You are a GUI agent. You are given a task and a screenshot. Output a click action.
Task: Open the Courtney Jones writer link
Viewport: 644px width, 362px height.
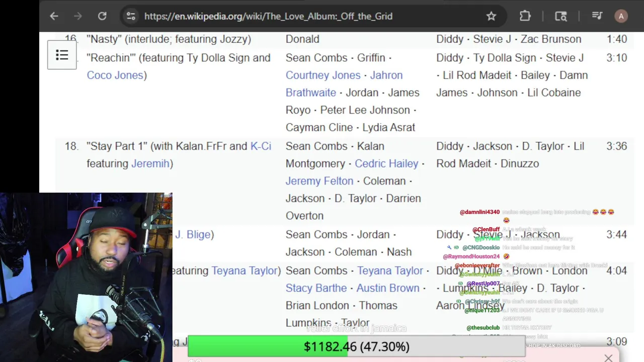pyautogui.click(x=323, y=75)
